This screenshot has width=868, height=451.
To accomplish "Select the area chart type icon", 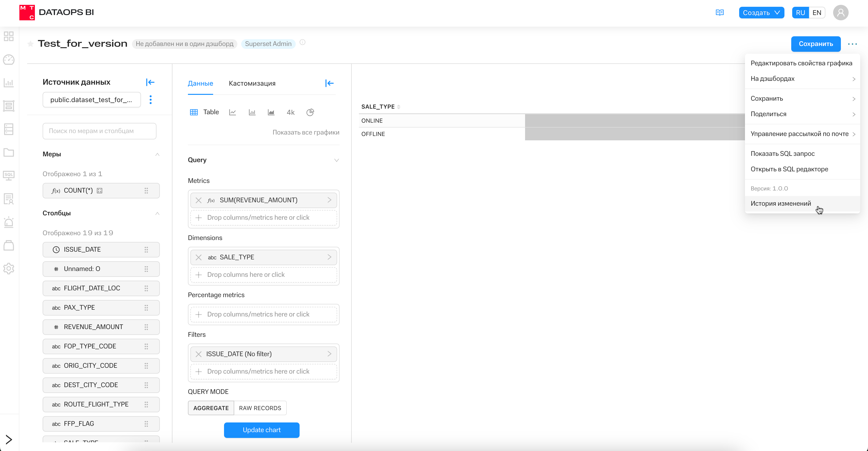I will pos(271,112).
